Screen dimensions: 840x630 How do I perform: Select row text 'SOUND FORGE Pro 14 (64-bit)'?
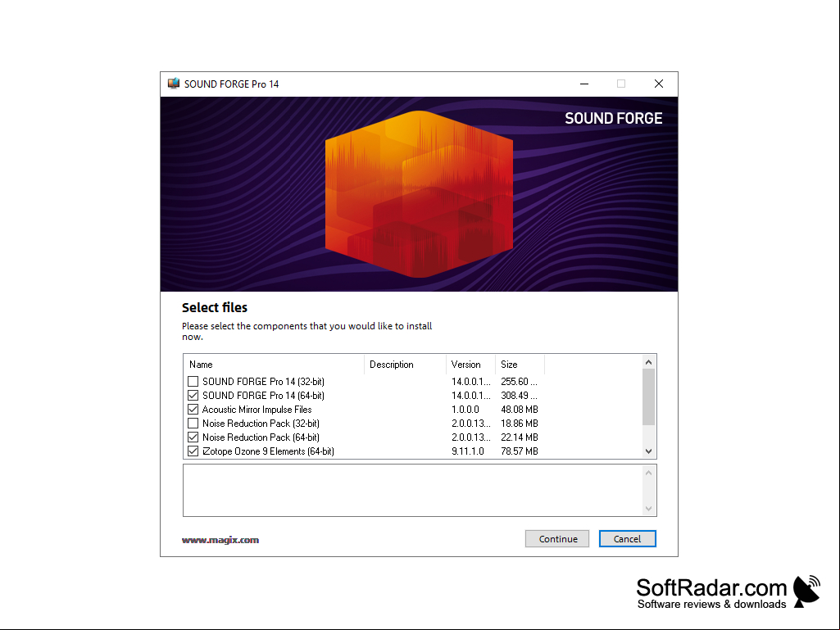[x=263, y=396]
